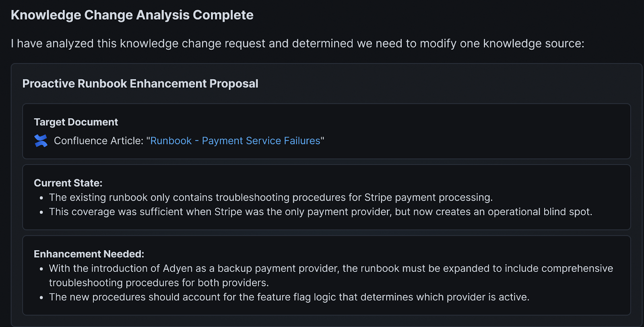Click the bullet introducing Adyen as backup provider
This screenshot has width=644, height=327.
[331, 276]
